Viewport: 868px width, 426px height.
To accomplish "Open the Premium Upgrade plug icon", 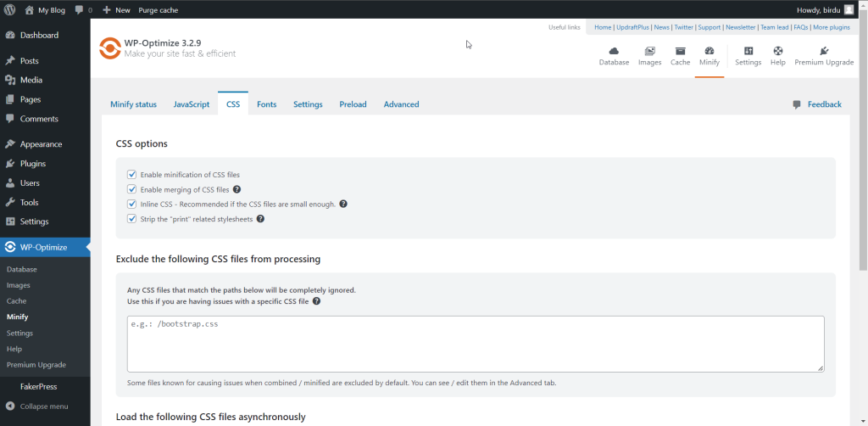I will (x=824, y=57).
